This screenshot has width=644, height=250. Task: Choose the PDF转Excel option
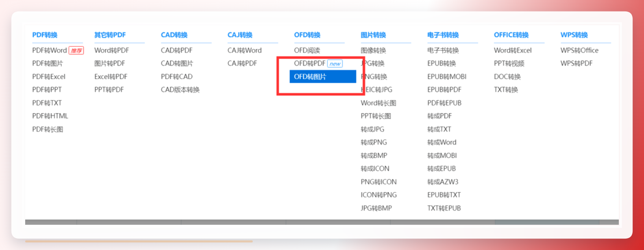(49, 76)
